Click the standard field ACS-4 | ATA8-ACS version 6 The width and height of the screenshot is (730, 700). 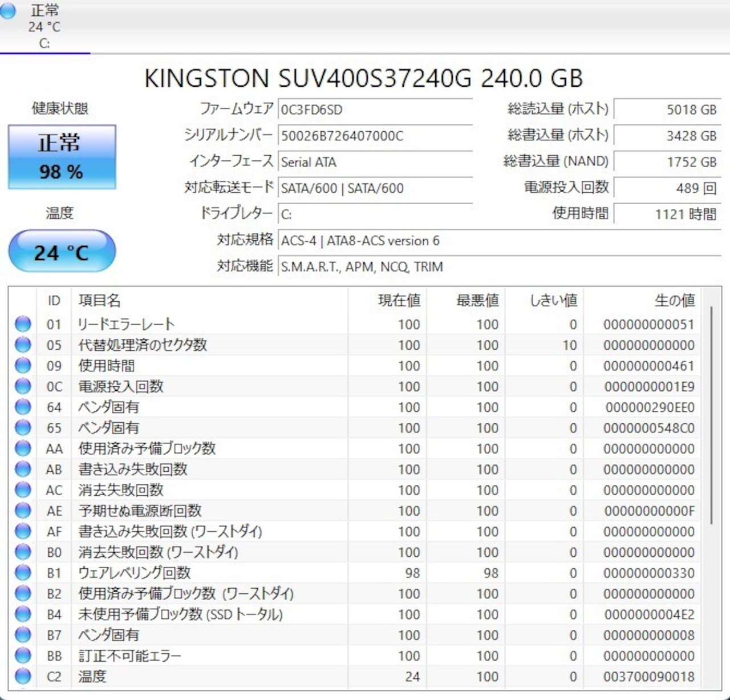pos(500,241)
